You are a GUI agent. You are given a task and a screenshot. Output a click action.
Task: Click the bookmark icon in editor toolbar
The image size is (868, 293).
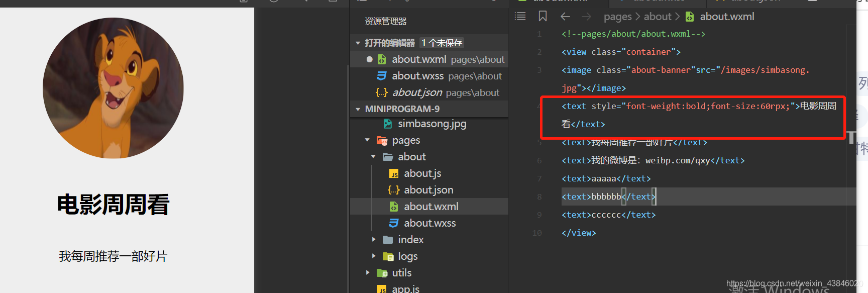[x=542, y=17]
